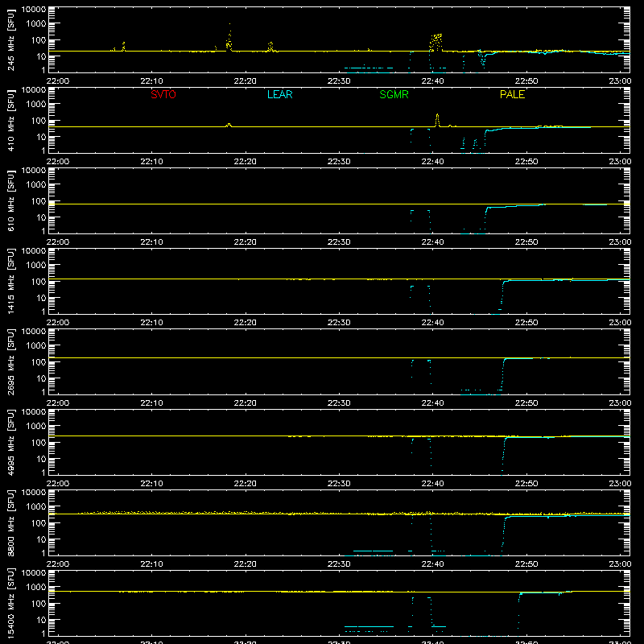This screenshot has width=644, height=644.
Task: Click the 22:10 tick under the 410 MHz plot
Action: tap(151, 162)
